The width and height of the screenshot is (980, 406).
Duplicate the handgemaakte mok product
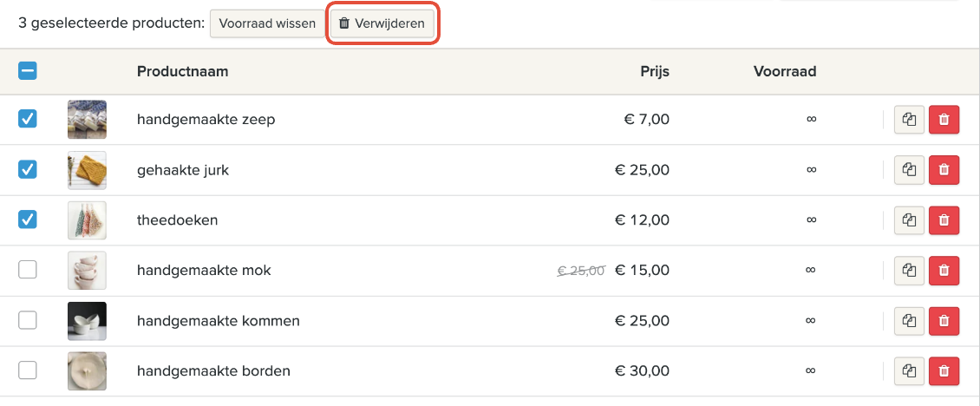909,271
